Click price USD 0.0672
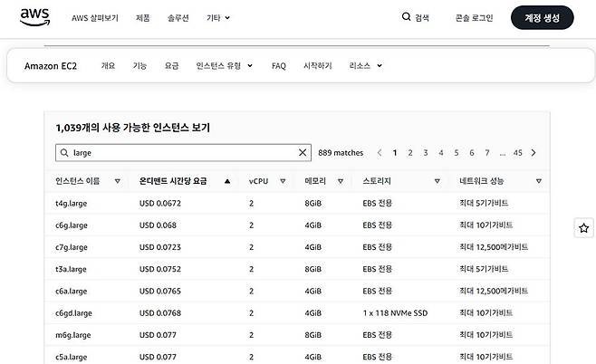The width and height of the screenshot is (596, 364). (x=160, y=203)
